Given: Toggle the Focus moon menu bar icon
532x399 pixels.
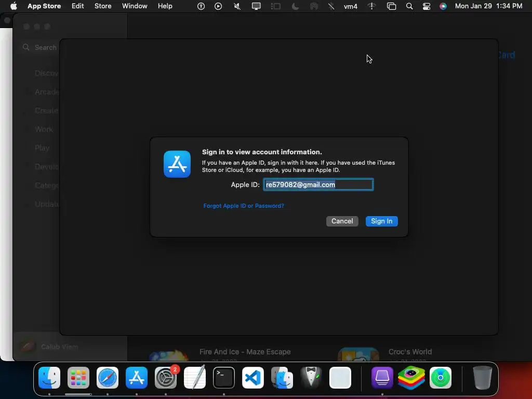Looking at the screenshot, I should [295, 6].
